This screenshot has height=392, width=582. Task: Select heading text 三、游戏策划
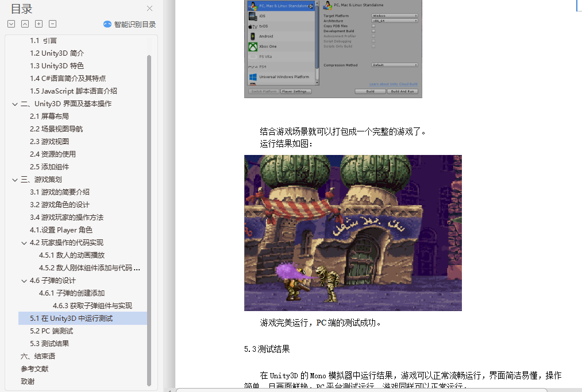[41, 180]
